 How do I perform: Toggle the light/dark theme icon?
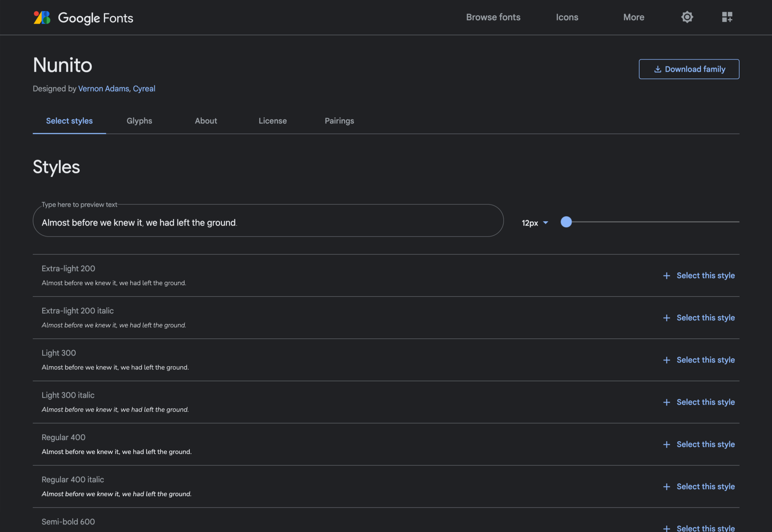click(x=687, y=17)
